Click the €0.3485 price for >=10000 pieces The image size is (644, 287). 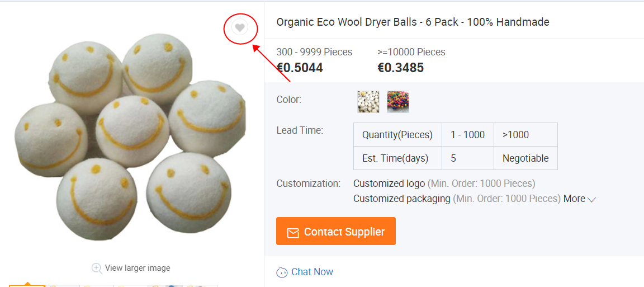(400, 68)
